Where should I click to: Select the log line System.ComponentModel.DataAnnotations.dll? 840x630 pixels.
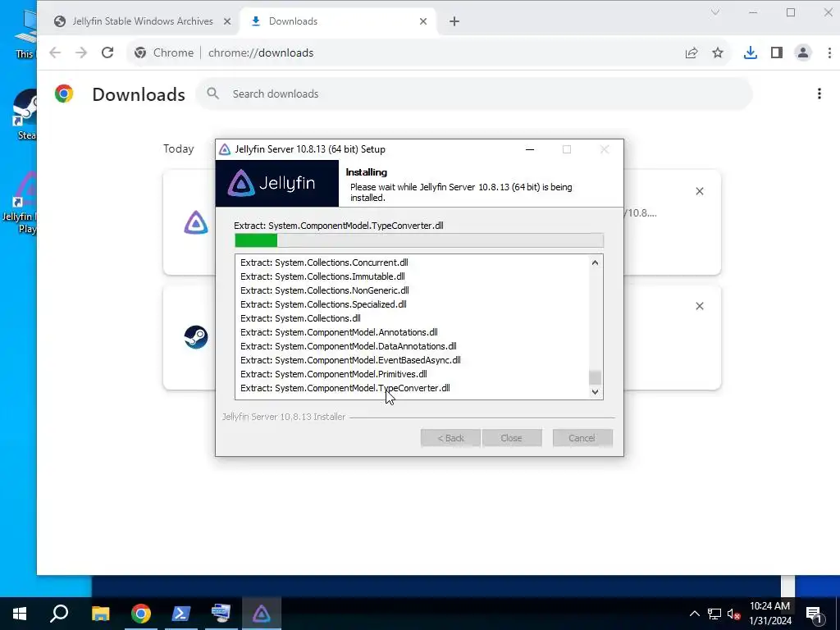(348, 346)
